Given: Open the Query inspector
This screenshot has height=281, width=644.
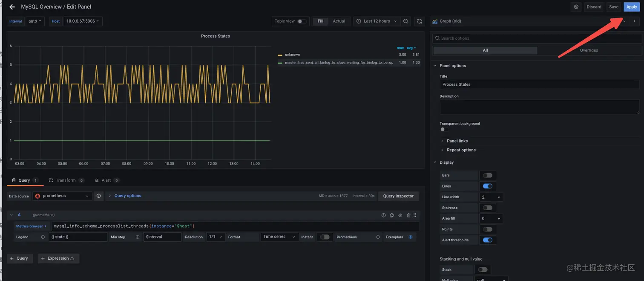Looking at the screenshot, I should click(398, 196).
